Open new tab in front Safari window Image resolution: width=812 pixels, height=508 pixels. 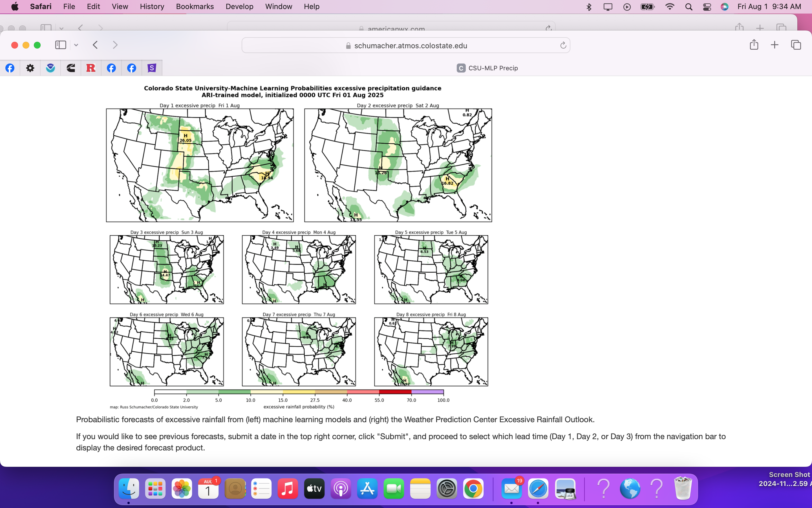[775, 45]
